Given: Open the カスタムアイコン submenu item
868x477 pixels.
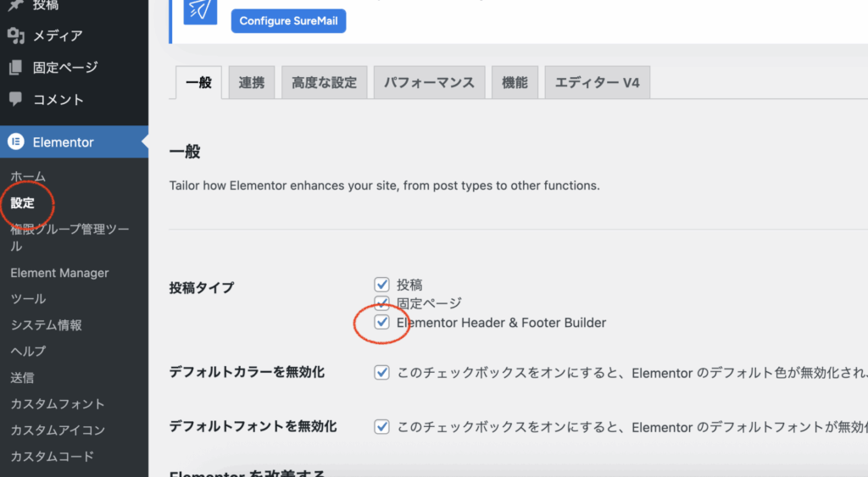Looking at the screenshot, I should [x=58, y=430].
